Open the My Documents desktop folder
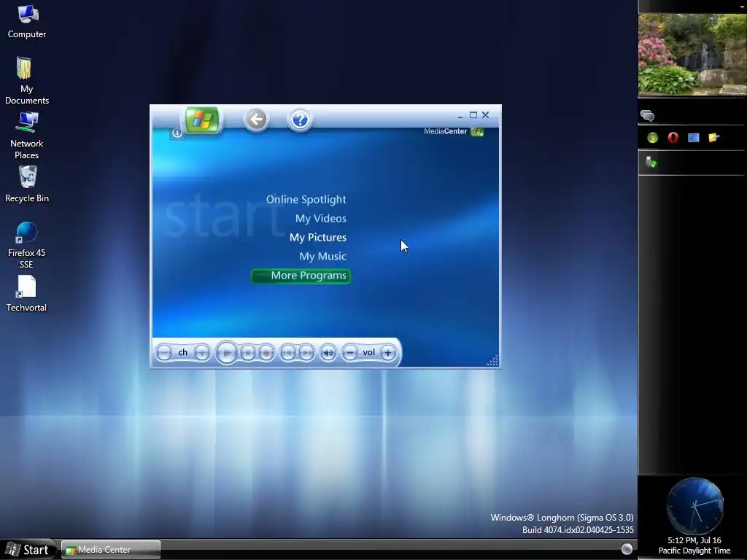The width and height of the screenshot is (747, 560). [x=27, y=80]
